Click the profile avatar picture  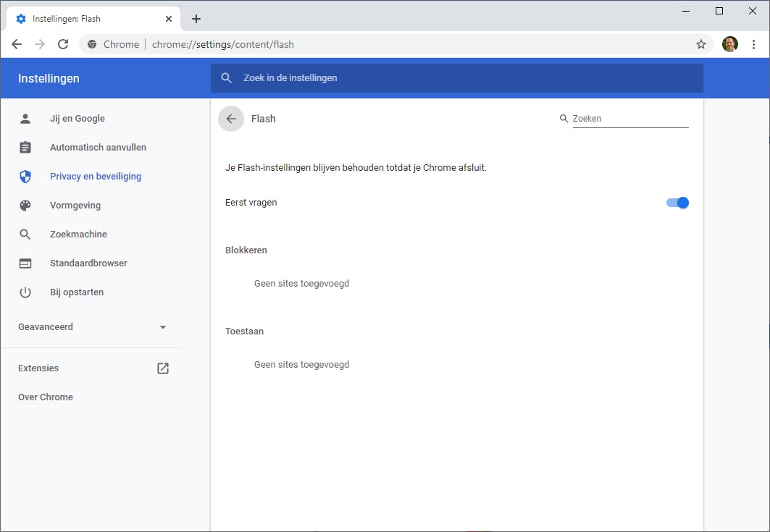(x=730, y=44)
